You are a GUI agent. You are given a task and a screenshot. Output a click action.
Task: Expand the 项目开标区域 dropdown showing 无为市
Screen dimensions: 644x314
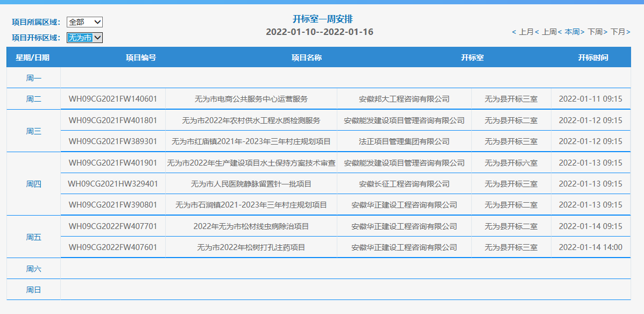tap(84, 38)
